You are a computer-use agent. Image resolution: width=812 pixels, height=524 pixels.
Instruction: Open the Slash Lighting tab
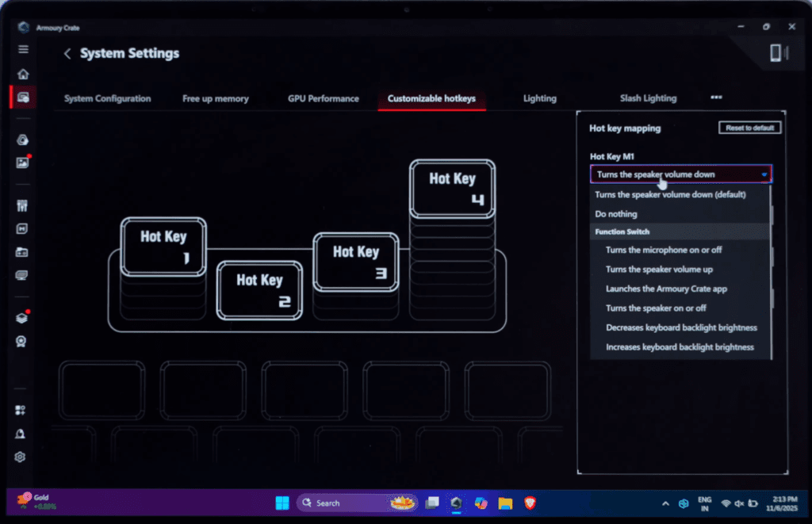pyautogui.click(x=648, y=98)
